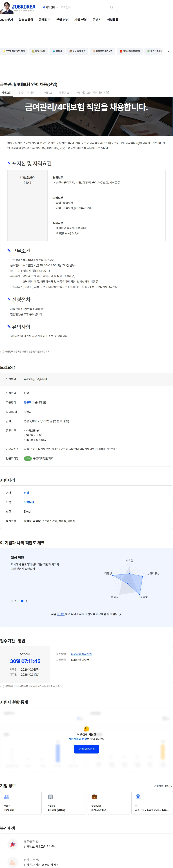Viewport: 173px width, 868px height.
Task: Open the 공채정보 menu
Action: click(x=45, y=20)
